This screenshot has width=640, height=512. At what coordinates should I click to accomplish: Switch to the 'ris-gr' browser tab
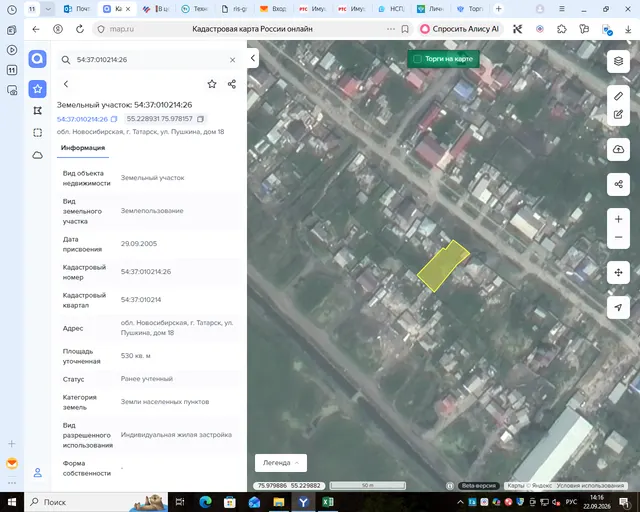[x=234, y=9]
